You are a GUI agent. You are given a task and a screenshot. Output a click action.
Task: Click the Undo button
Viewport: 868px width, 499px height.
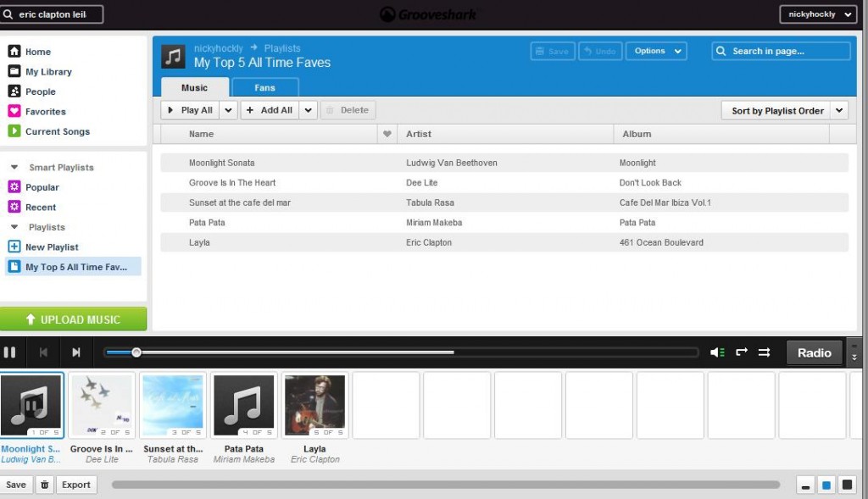coord(601,51)
